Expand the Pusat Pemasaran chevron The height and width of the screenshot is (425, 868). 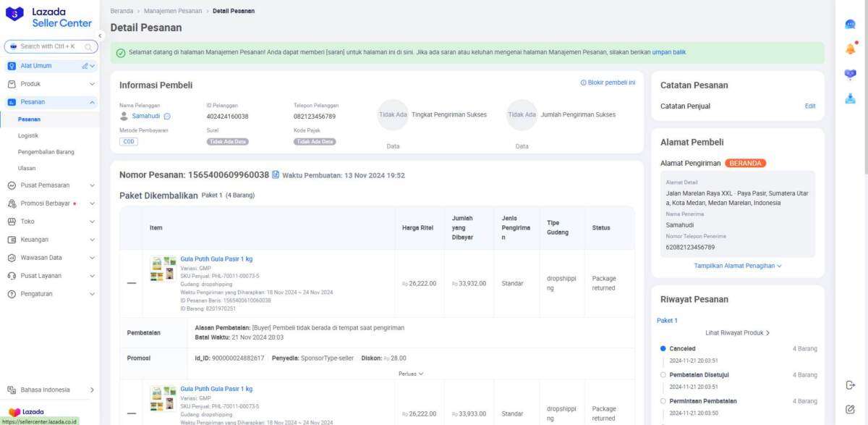(92, 185)
